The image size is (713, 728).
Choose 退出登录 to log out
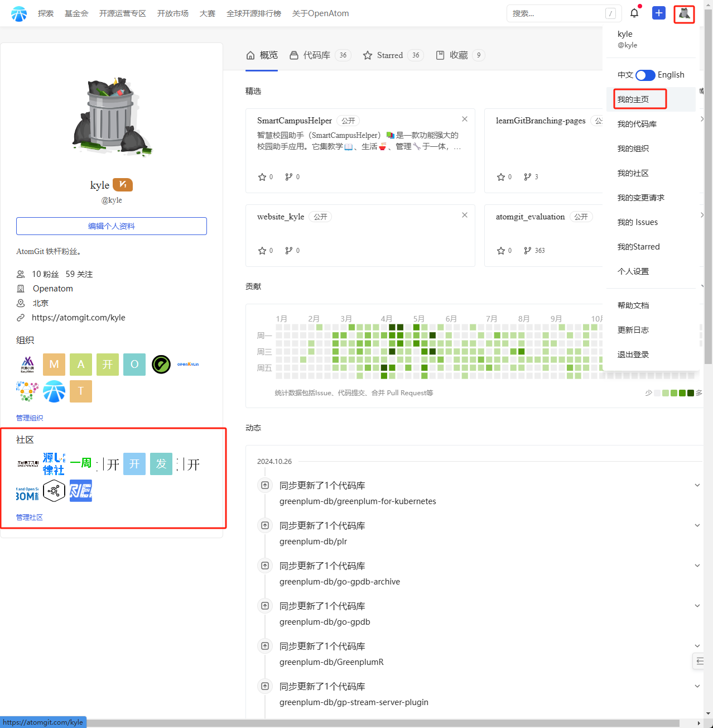pyautogui.click(x=651, y=355)
